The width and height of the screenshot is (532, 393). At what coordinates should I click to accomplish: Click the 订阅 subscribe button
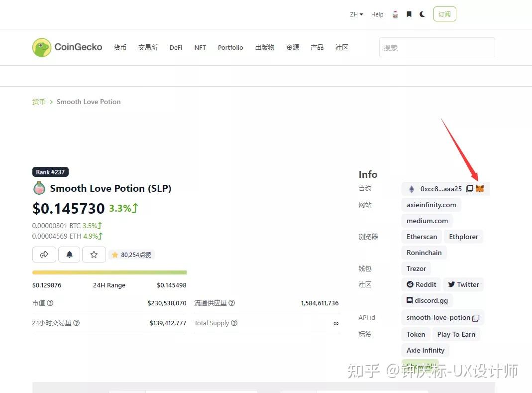444,14
